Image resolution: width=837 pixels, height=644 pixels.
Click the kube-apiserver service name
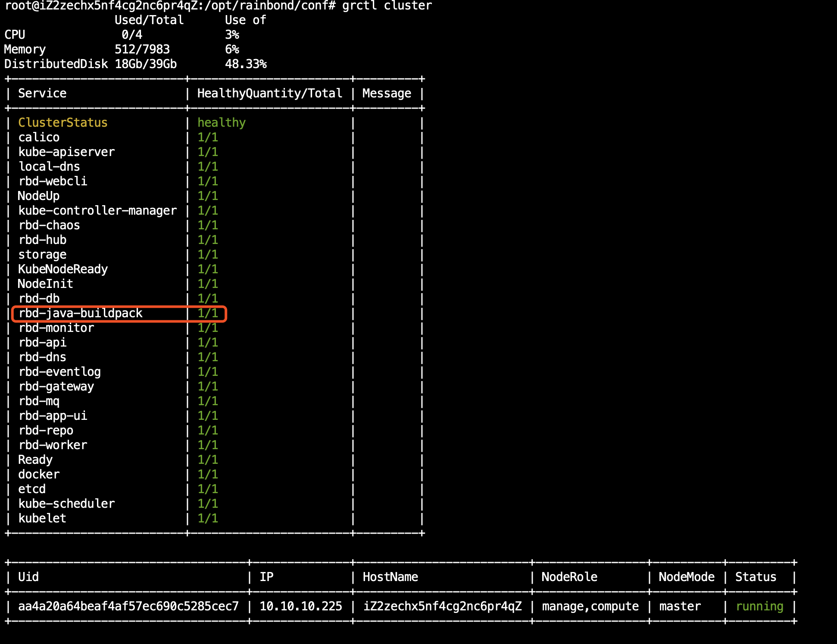click(x=66, y=152)
